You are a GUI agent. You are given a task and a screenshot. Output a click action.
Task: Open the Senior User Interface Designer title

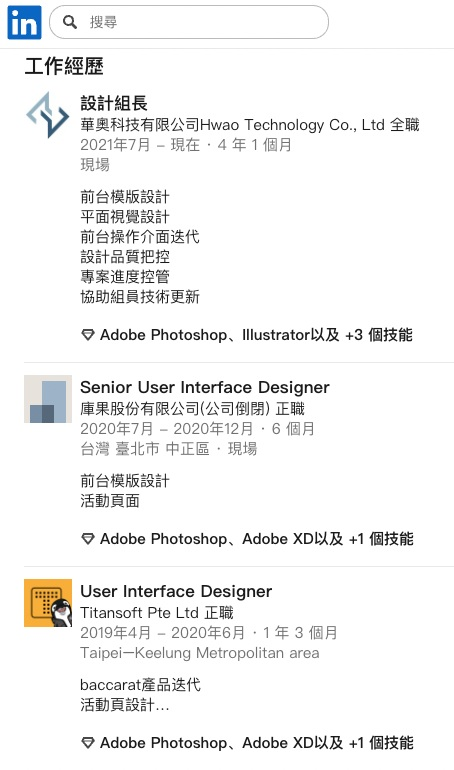point(205,387)
